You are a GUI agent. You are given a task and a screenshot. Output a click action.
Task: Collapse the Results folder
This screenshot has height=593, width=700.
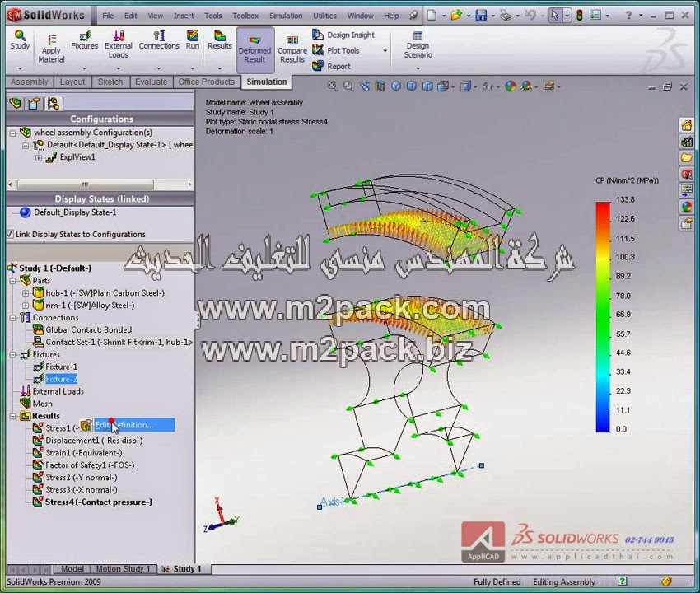tap(13, 417)
